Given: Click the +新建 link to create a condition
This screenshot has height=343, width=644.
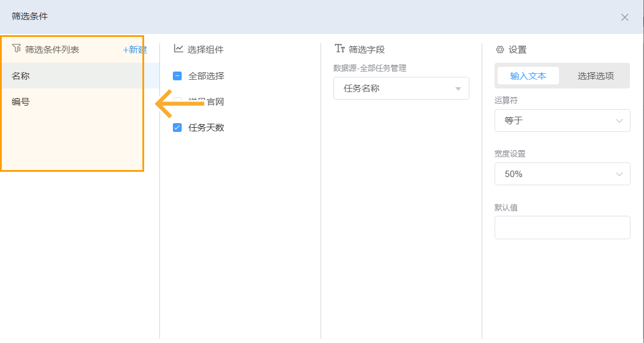Looking at the screenshot, I should 135,50.
